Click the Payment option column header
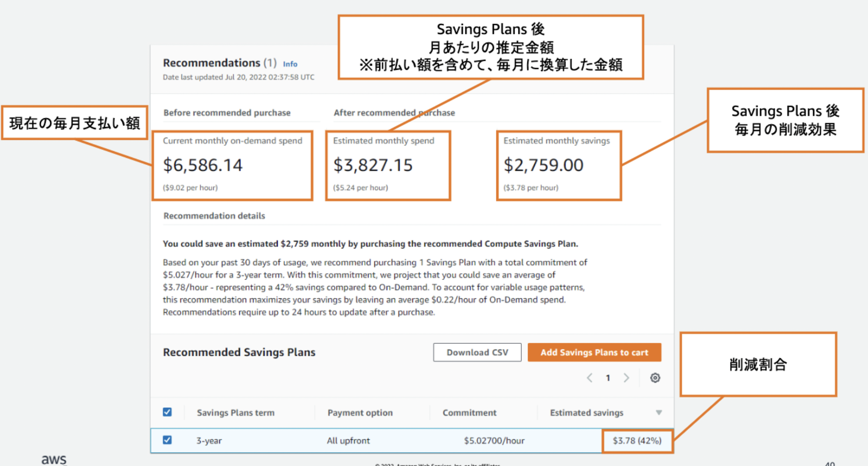This screenshot has height=466, width=868. (360, 413)
